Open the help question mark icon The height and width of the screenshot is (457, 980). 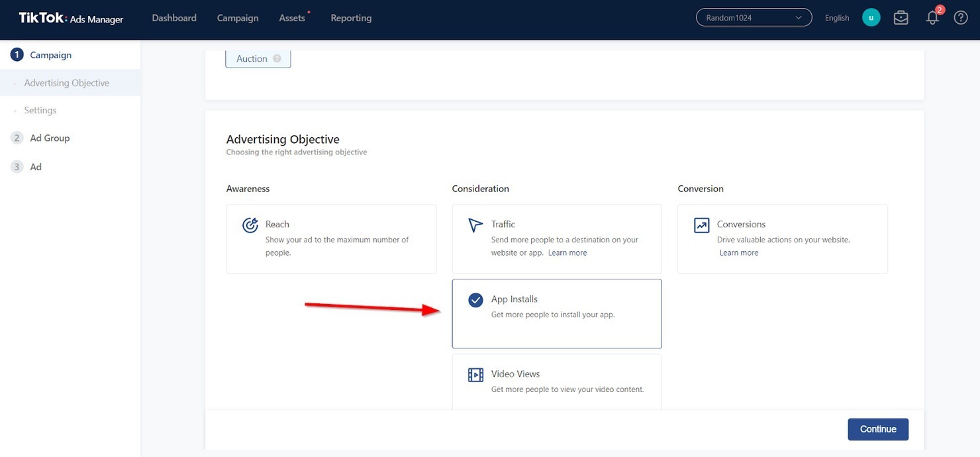(x=961, y=18)
